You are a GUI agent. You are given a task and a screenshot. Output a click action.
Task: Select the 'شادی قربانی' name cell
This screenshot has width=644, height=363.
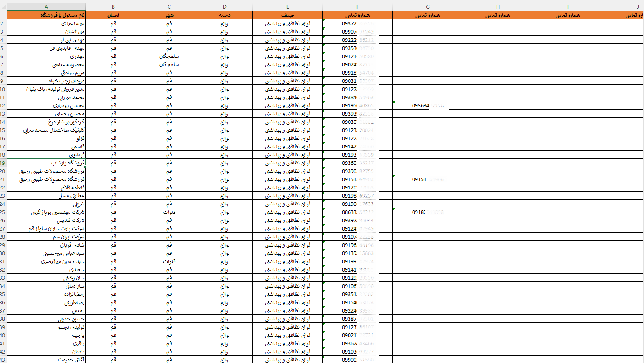point(46,245)
